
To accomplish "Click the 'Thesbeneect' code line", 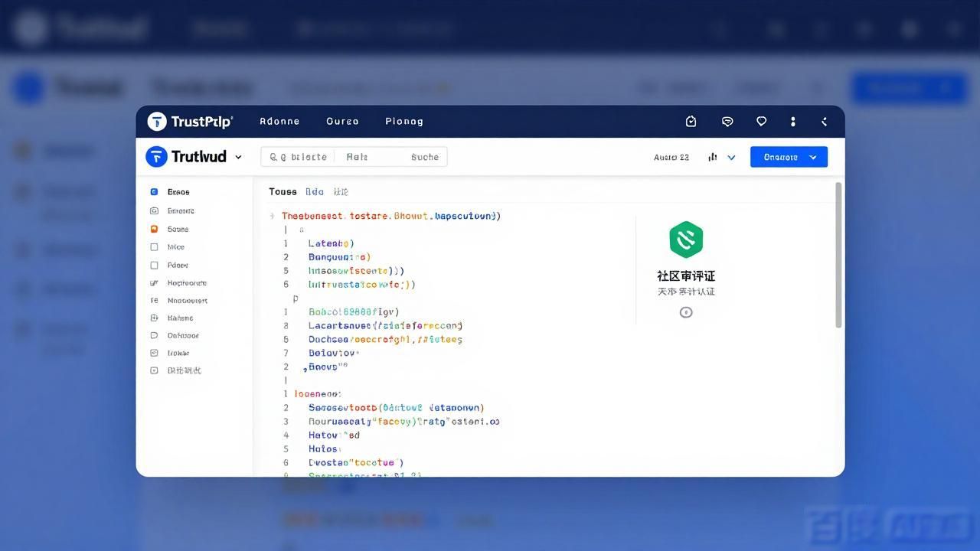I will point(391,217).
